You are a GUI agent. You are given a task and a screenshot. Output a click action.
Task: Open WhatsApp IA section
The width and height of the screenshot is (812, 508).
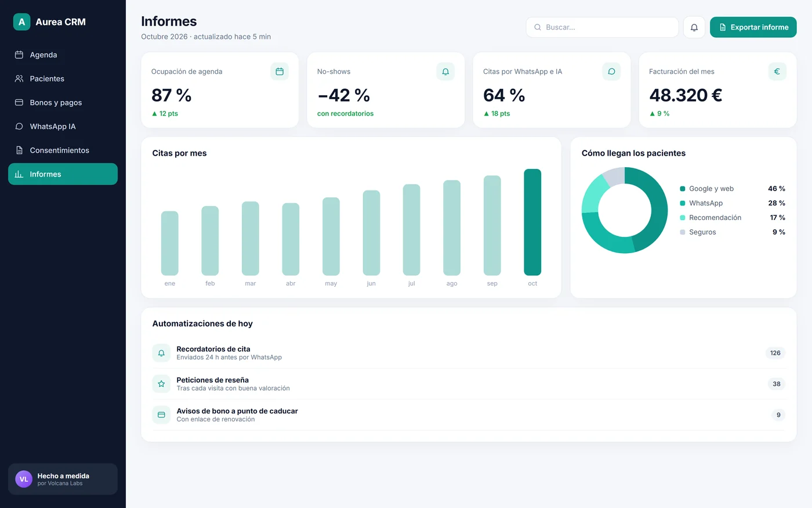[63, 126]
